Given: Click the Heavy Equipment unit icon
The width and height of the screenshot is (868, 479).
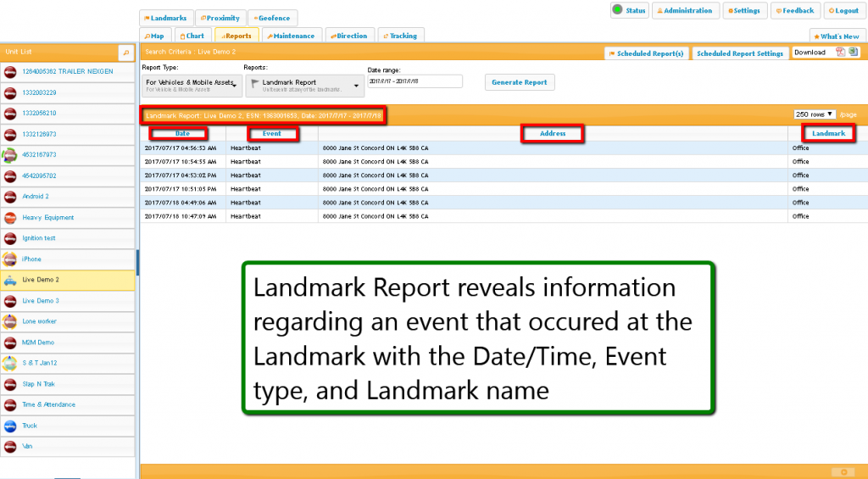Looking at the screenshot, I should coord(10,218).
